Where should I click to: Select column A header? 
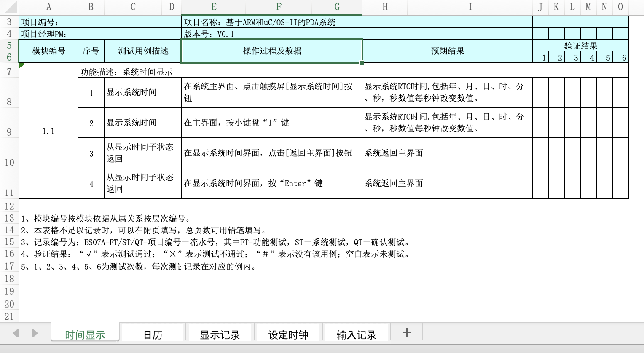click(x=48, y=7)
